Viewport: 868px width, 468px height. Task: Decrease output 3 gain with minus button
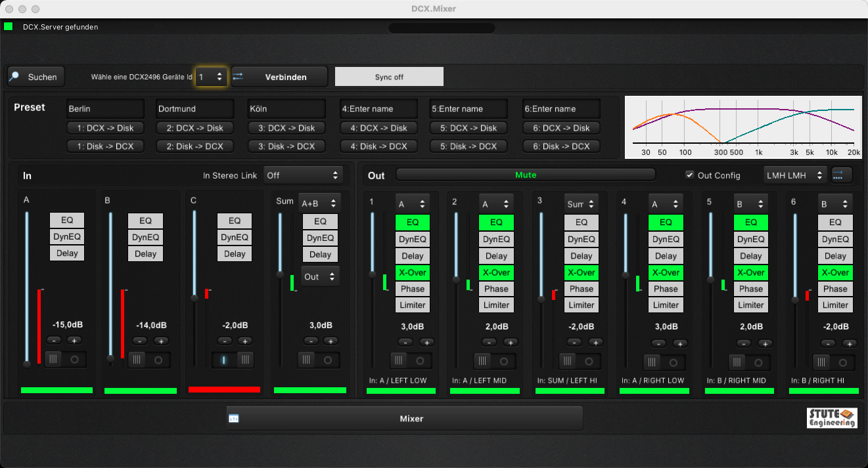pyautogui.click(x=575, y=342)
